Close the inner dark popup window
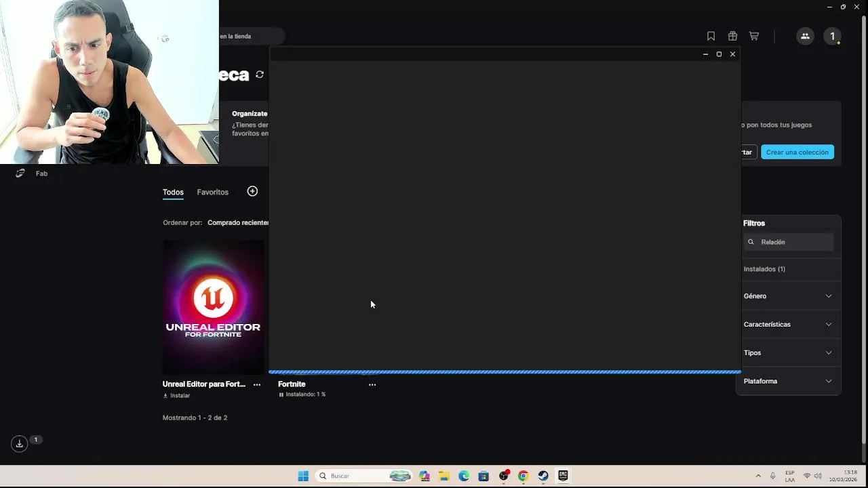 click(732, 54)
